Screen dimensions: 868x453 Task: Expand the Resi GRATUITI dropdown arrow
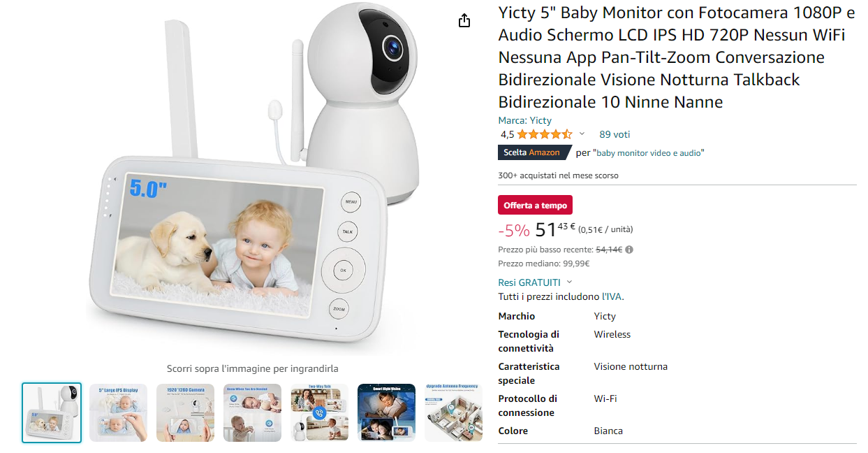(569, 282)
